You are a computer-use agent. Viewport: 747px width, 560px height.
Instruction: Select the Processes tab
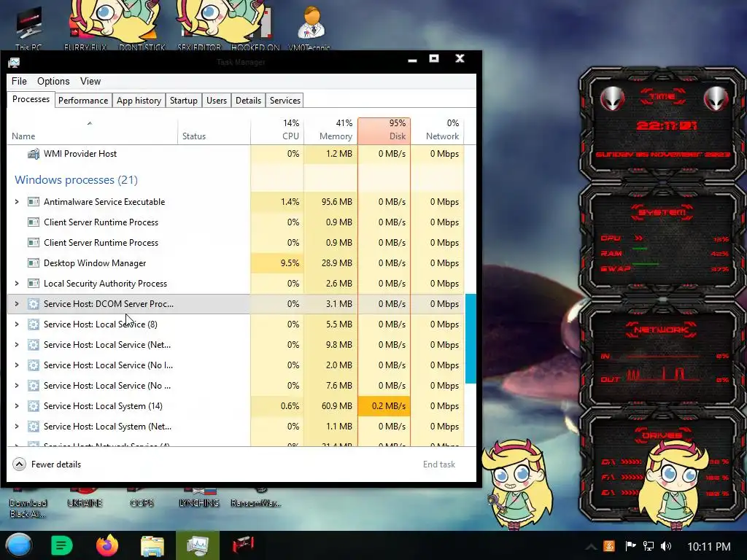pyautogui.click(x=31, y=99)
